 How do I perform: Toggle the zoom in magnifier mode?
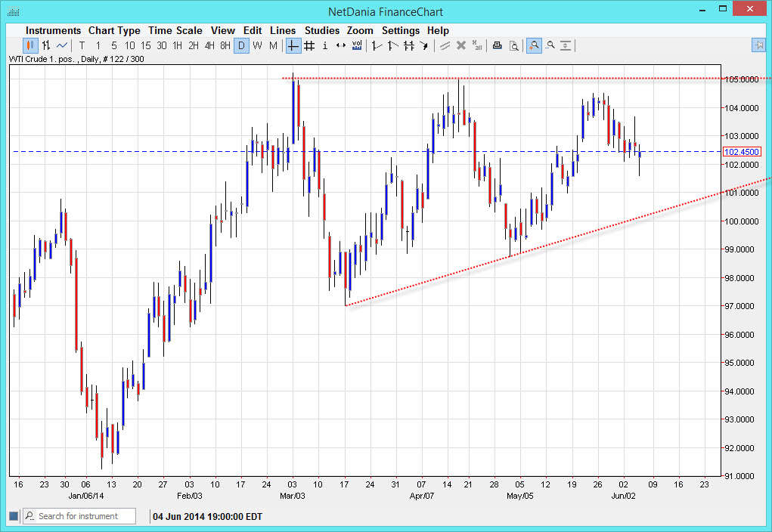[534, 45]
